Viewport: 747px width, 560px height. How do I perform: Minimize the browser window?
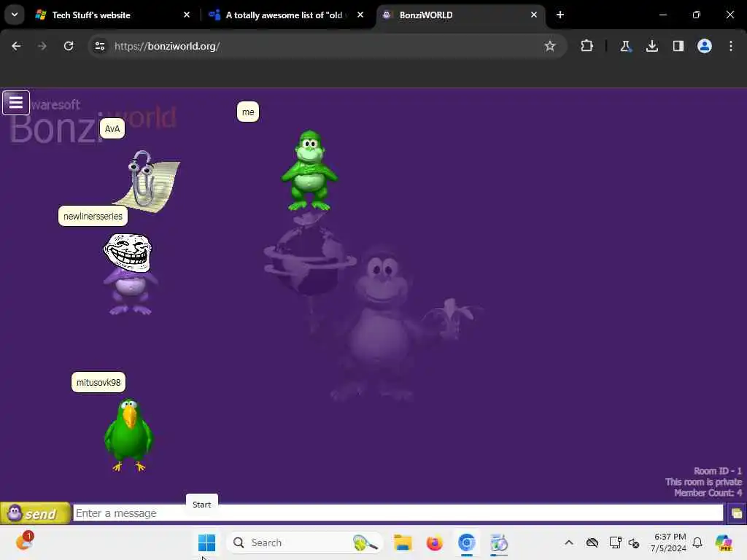coord(662,15)
